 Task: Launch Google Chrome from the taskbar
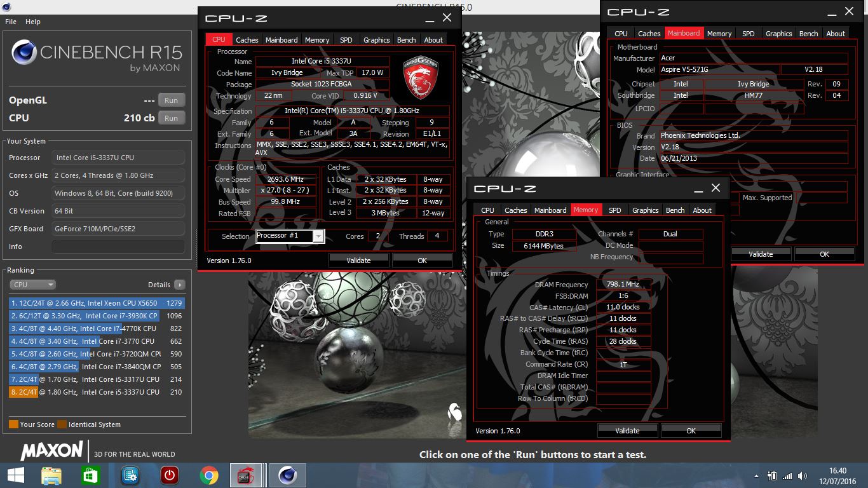209,475
